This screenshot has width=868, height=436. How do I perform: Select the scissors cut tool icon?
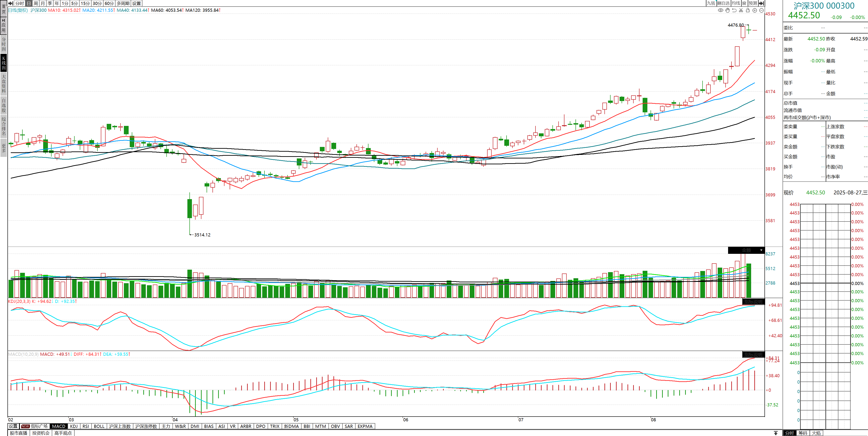click(741, 10)
